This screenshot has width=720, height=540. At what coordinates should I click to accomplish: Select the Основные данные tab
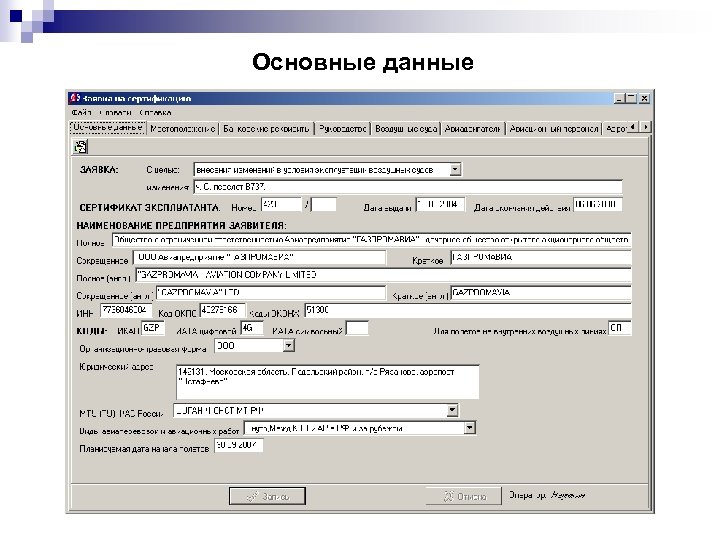[108, 128]
